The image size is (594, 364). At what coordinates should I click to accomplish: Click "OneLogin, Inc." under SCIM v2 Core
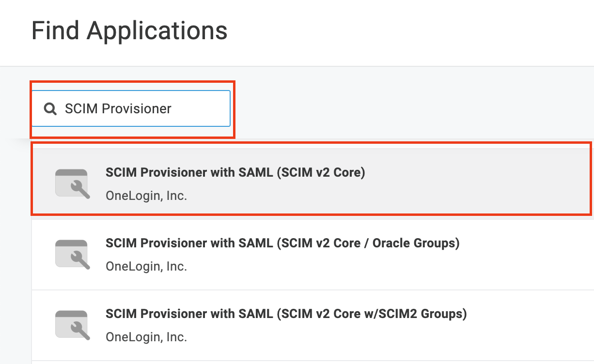tap(146, 196)
